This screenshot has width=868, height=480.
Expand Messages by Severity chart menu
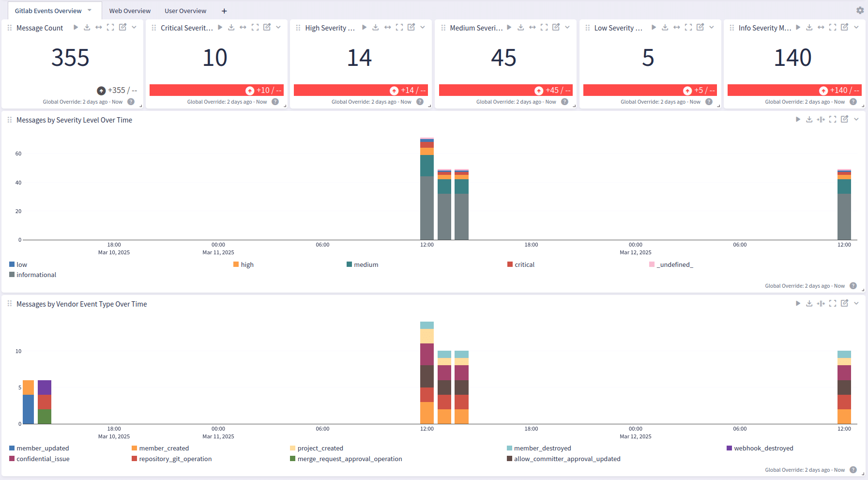(x=856, y=119)
